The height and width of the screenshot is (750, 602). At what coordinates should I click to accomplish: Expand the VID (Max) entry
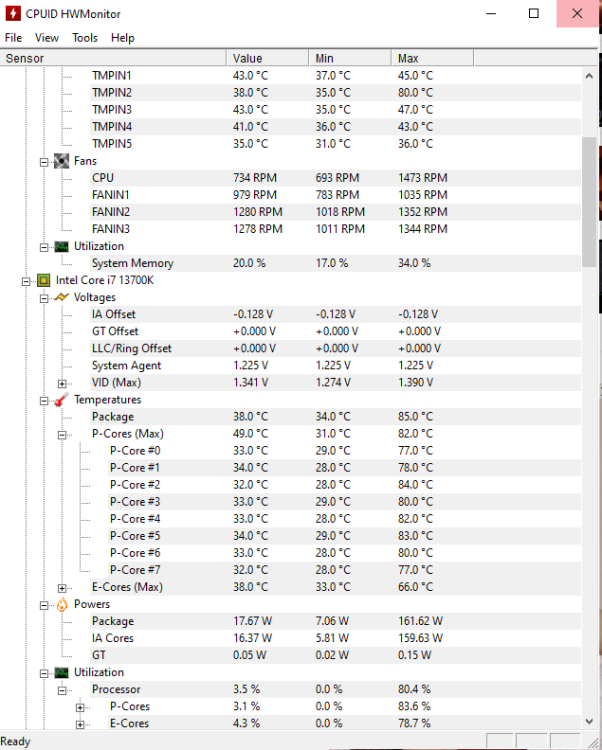point(62,384)
